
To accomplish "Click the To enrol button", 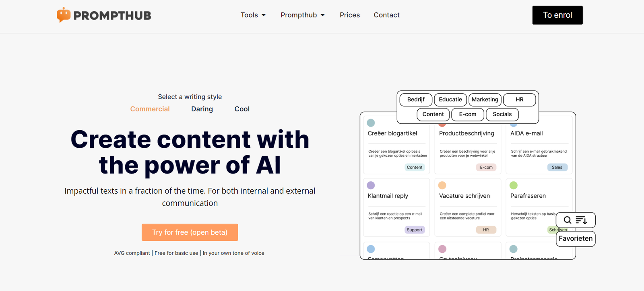I will coord(557,15).
